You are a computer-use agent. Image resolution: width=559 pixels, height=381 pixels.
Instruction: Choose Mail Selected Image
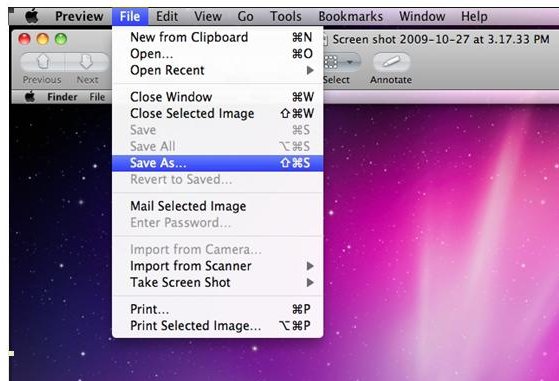[217, 206]
